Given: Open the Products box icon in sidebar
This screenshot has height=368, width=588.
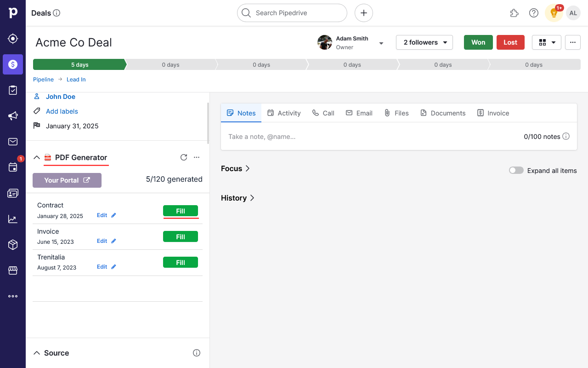Looking at the screenshot, I should coord(13,245).
